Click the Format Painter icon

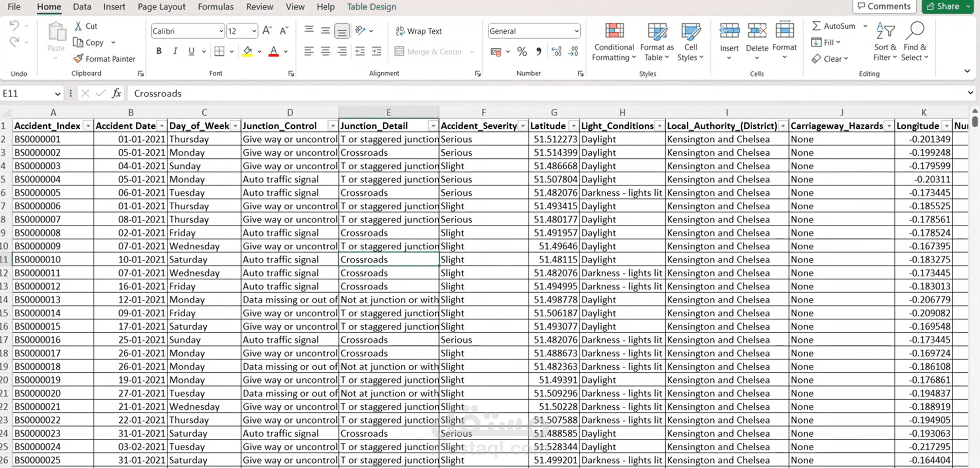click(x=78, y=59)
